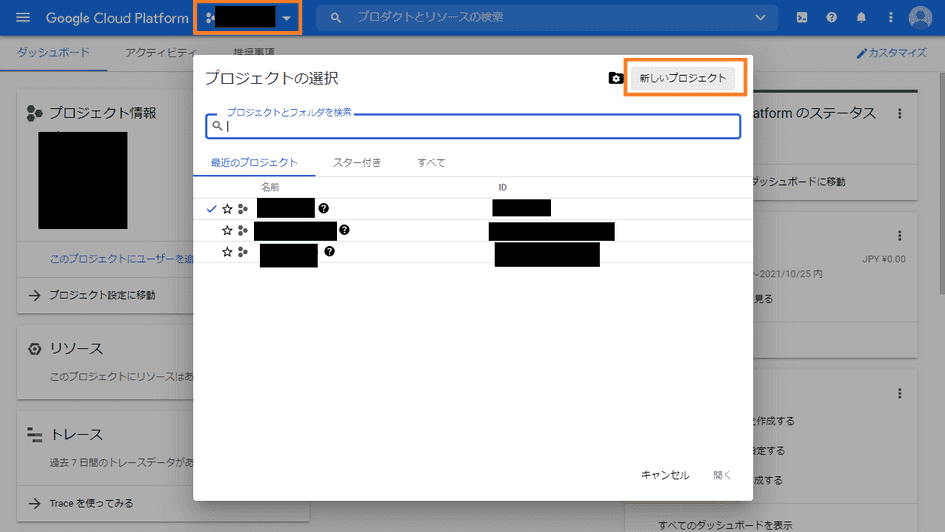Open notifications bell icon
The image size is (945, 532).
coord(861,17)
